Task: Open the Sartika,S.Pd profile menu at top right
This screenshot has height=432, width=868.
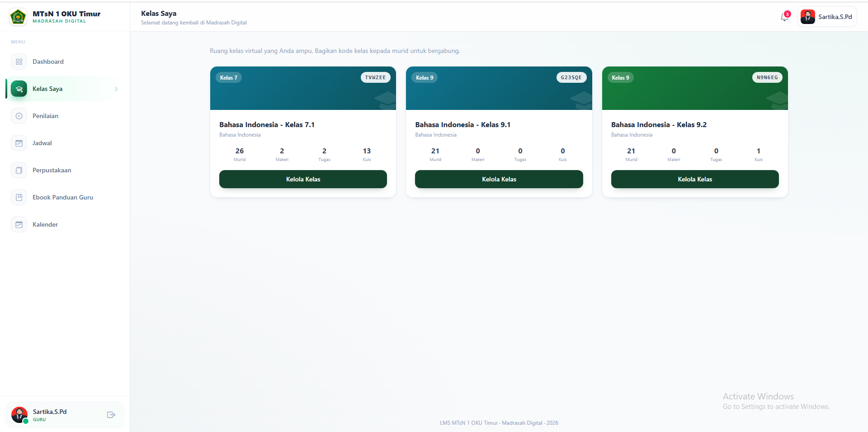Action: [827, 17]
